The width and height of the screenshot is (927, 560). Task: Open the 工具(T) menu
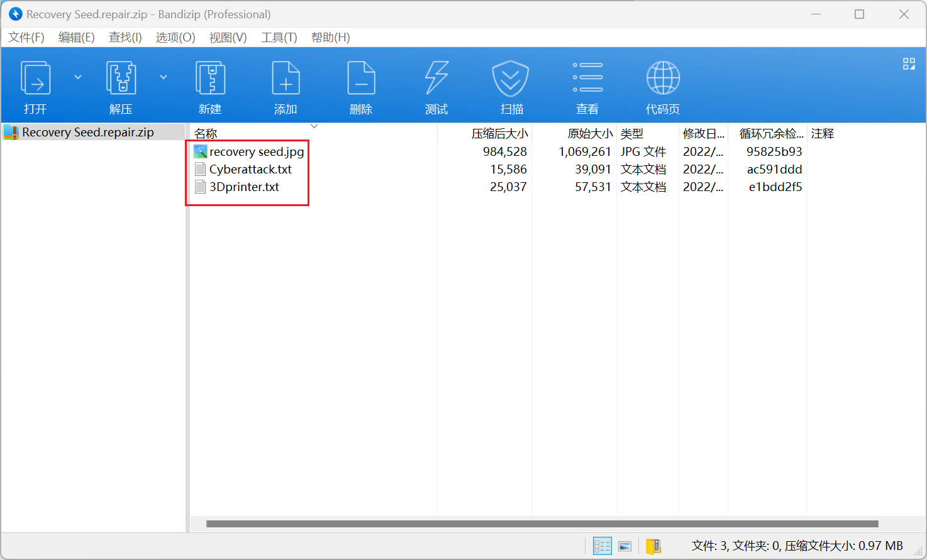pyautogui.click(x=279, y=38)
